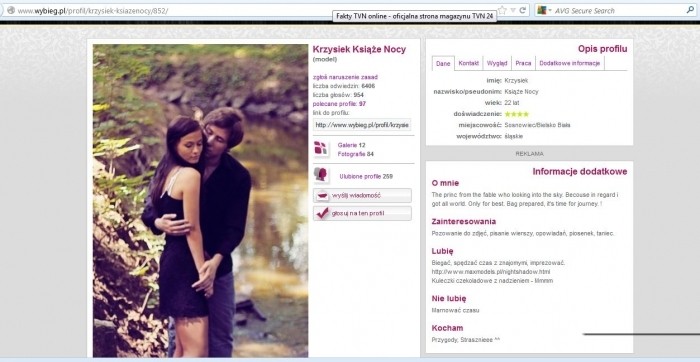Click the globe site identity icon
The width and height of the screenshot is (700, 362).
click(11, 10)
